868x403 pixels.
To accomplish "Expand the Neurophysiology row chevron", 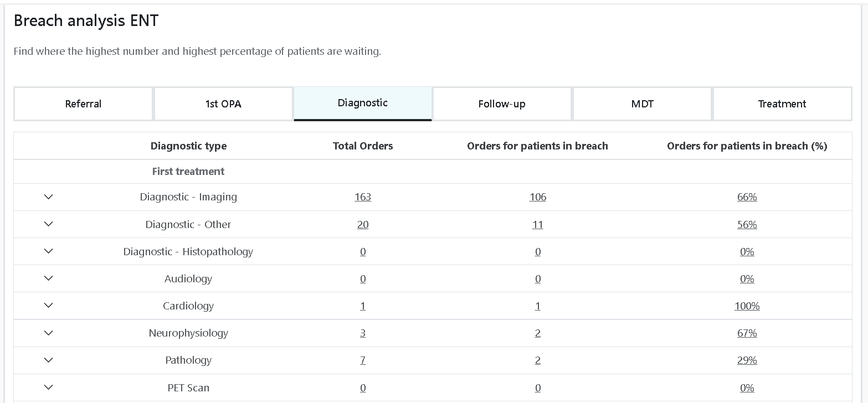I will pyautogui.click(x=48, y=333).
